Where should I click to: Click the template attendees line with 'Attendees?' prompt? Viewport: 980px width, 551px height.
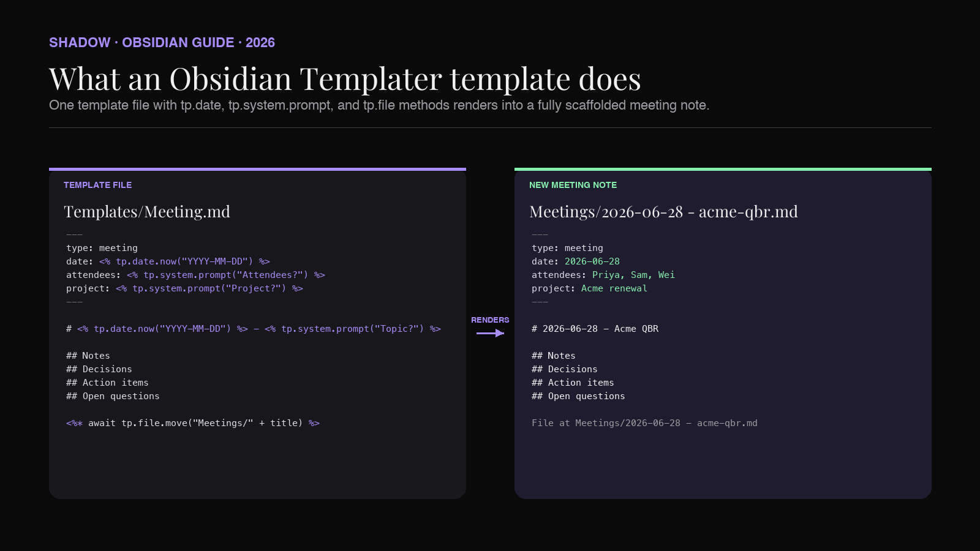(x=195, y=275)
